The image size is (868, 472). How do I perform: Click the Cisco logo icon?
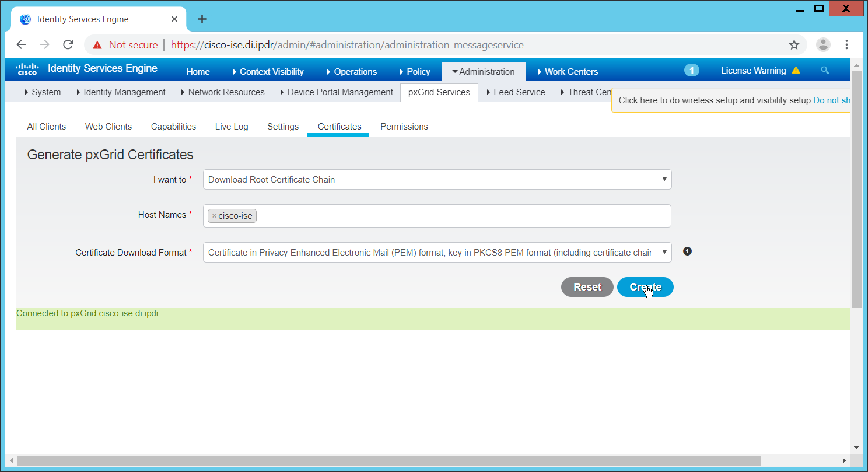(x=27, y=69)
